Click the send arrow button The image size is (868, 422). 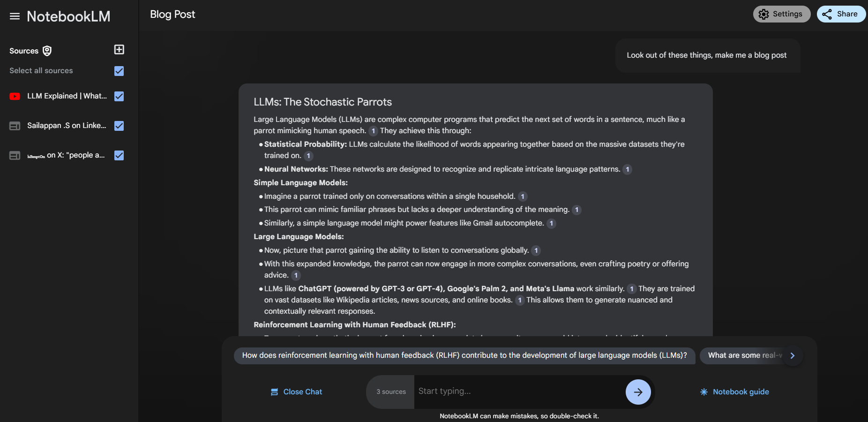(638, 392)
